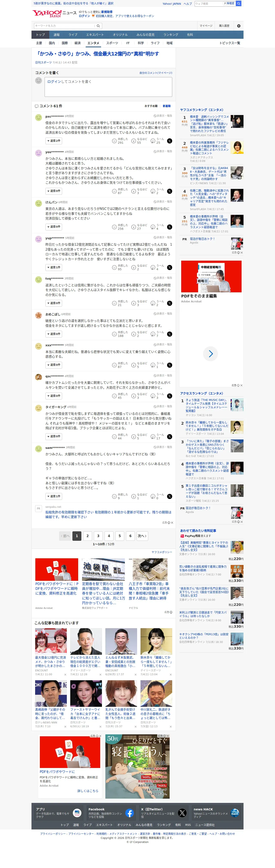Open settings via the gear icon

pyautogui.click(x=239, y=26)
